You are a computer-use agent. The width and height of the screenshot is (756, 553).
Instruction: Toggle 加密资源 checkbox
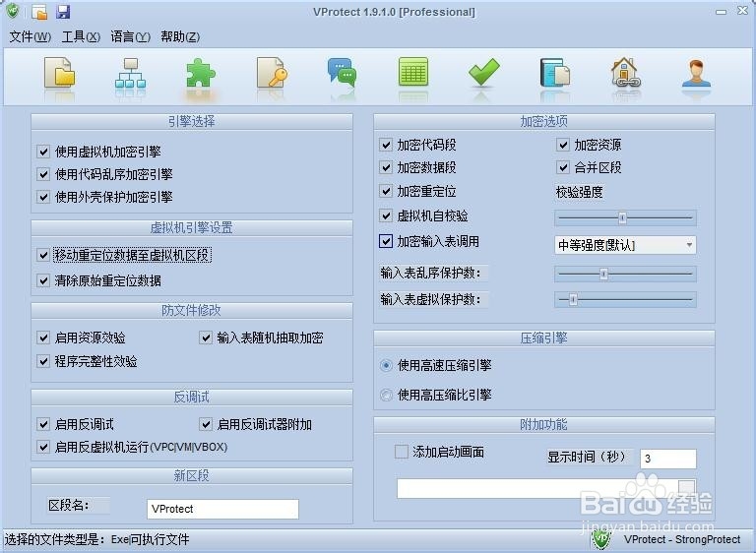[563, 145]
